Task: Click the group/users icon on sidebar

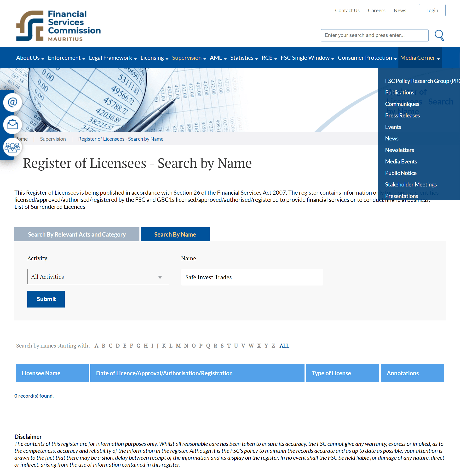Action: 12,148
